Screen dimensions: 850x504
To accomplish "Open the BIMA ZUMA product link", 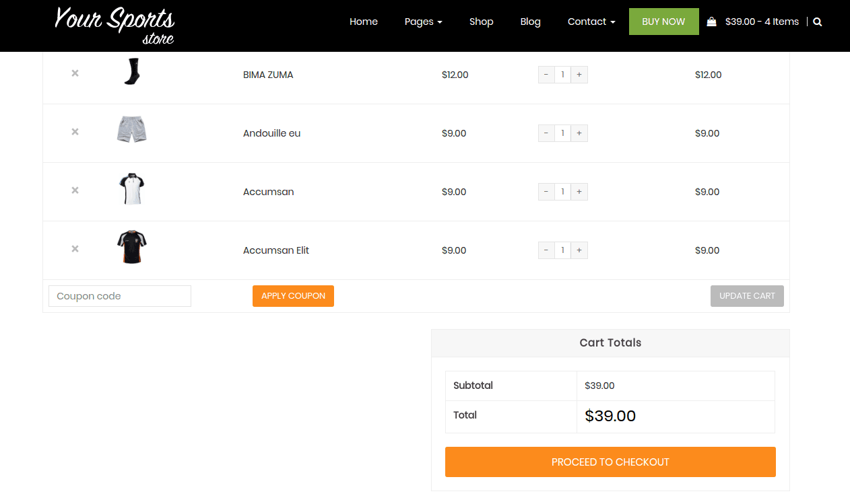I will pyautogui.click(x=268, y=75).
